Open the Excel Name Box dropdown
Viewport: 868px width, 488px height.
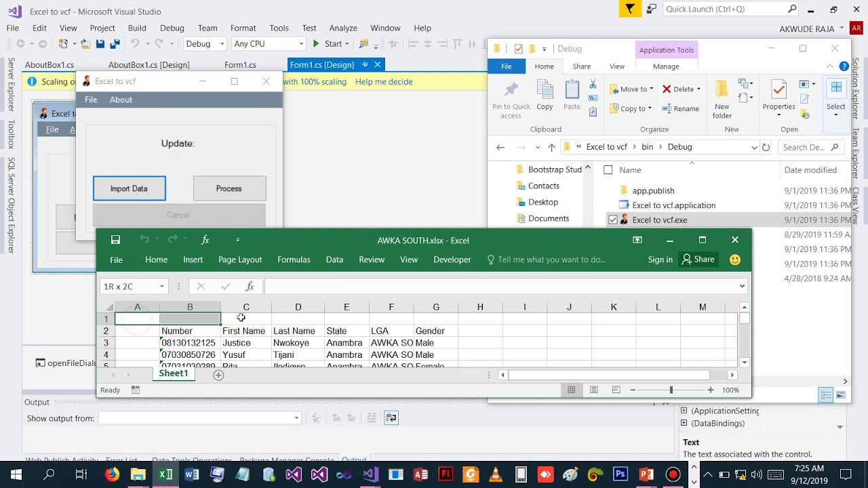pos(161,287)
